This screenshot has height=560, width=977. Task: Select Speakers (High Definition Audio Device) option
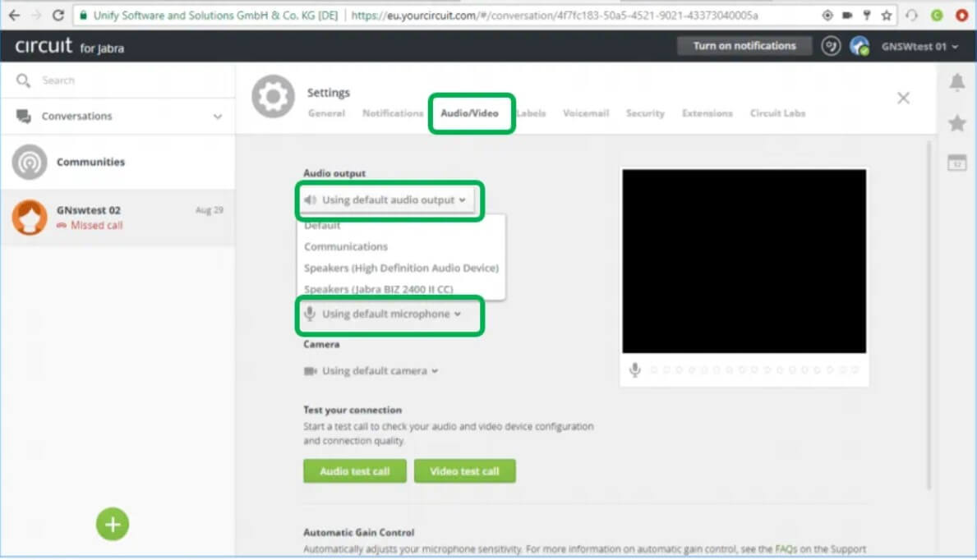pyautogui.click(x=401, y=269)
